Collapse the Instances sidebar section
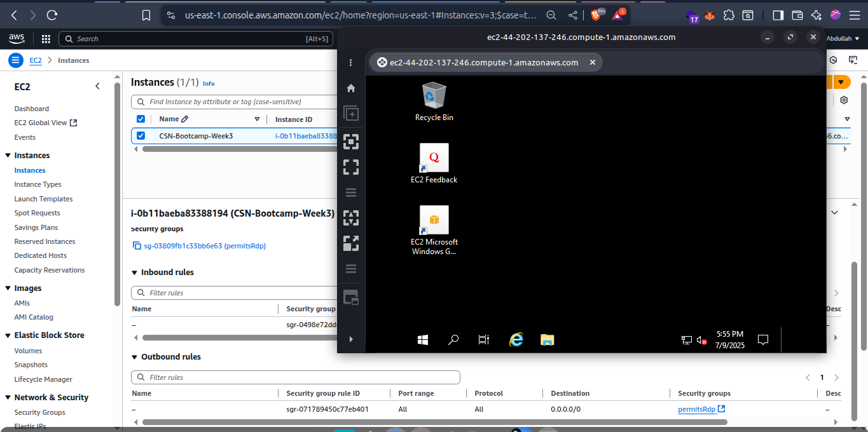Screen dimensions: 868x432 click(8, 156)
